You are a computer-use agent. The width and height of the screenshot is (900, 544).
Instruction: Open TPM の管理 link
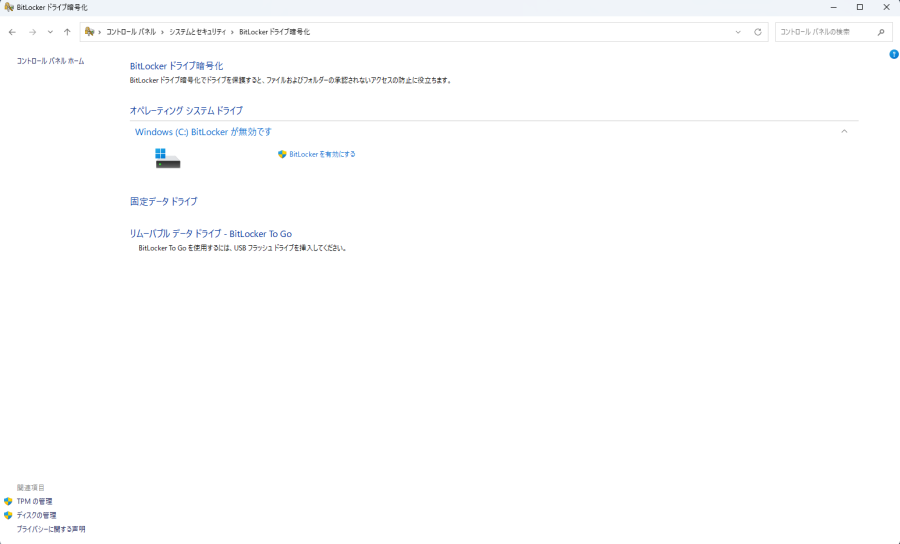tap(34, 502)
